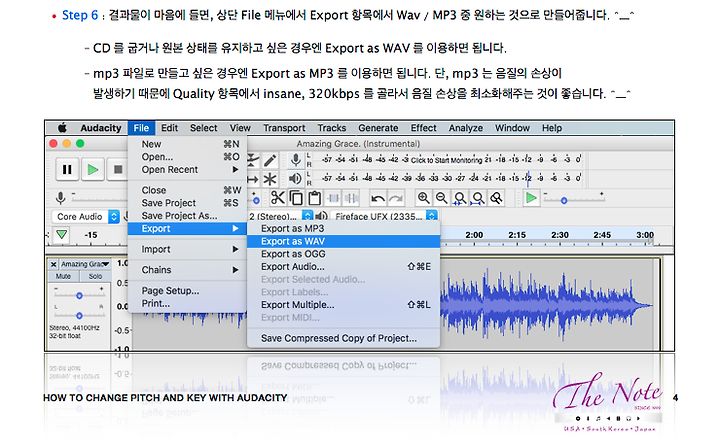720x444 pixels.
Task: Open the Fireface UFX output device dropdown
Action: point(384,216)
